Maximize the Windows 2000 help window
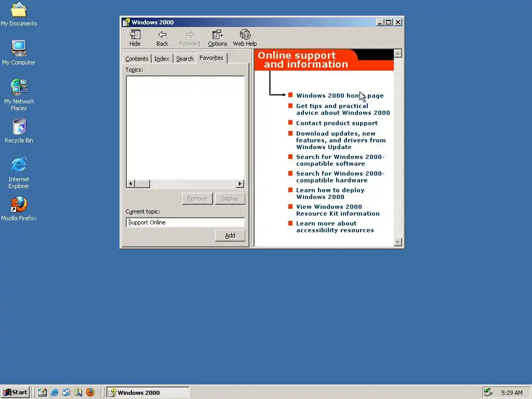This screenshot has height=399, width=532. pos(389,22)
